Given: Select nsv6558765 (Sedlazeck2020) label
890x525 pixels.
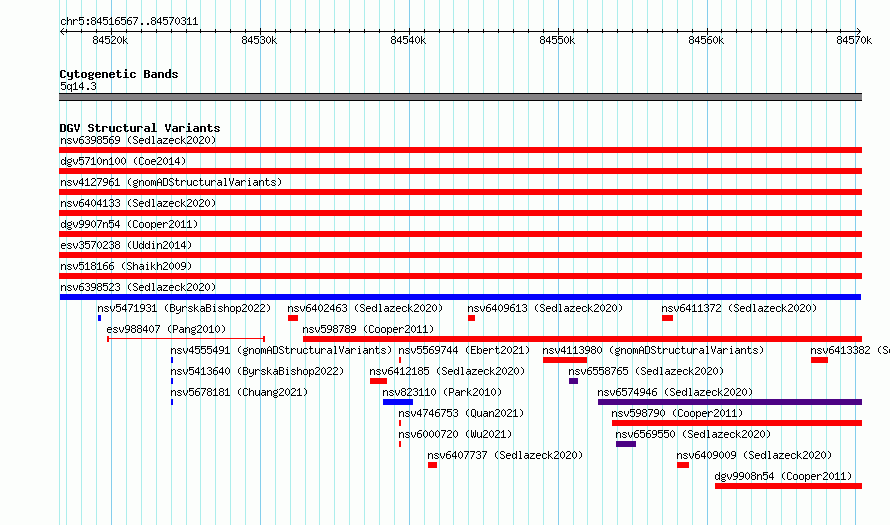Looking at the screenshot, I should point(646,371).
